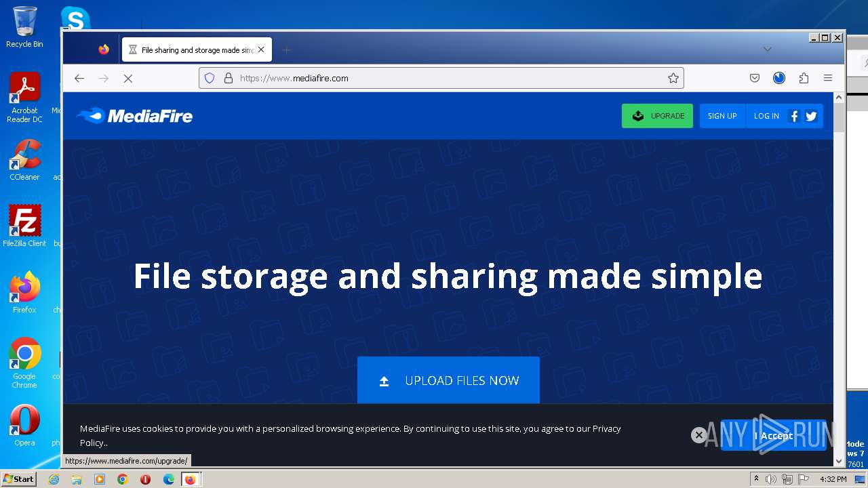Click the MediaFire logo

[134, 116]
